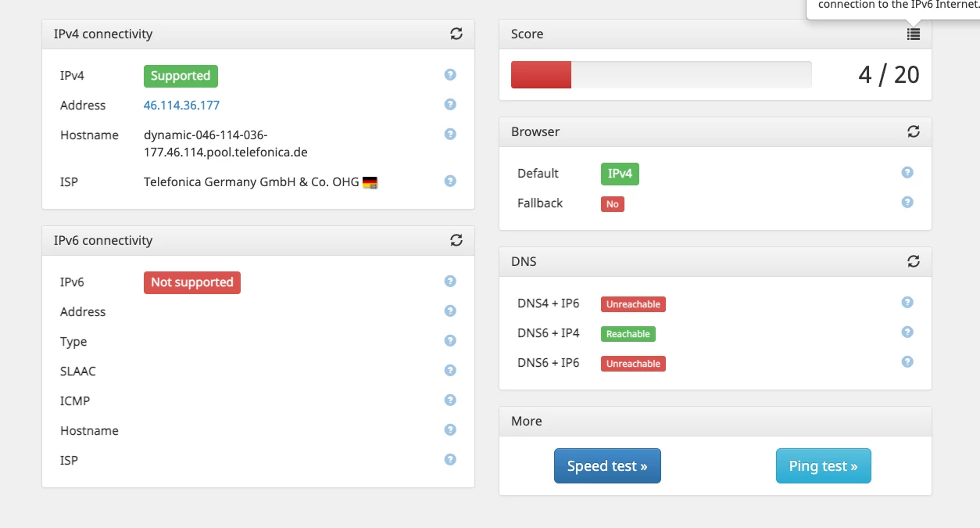Screen dimensions: 980x528
Task: Show help for Browser Fallback row
Action: [x=907, y=202]
